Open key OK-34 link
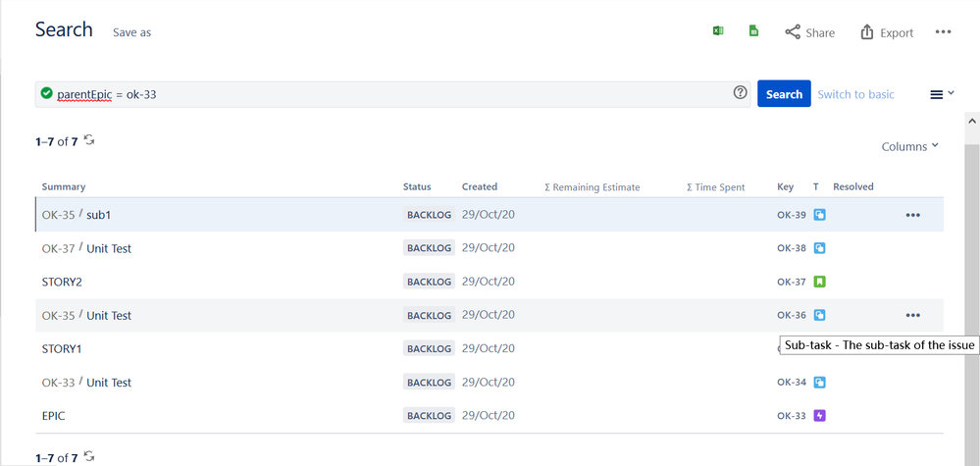 (x=792, y=383)
